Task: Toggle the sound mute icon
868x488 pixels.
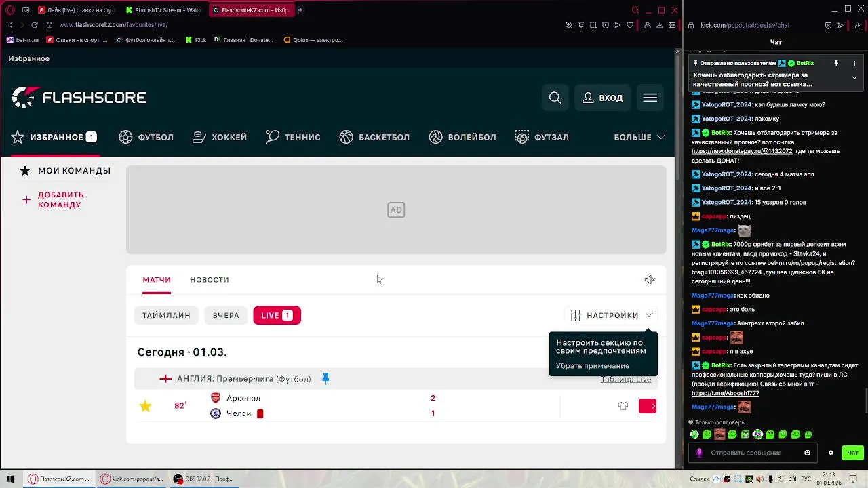Action: tap(650, 279)
